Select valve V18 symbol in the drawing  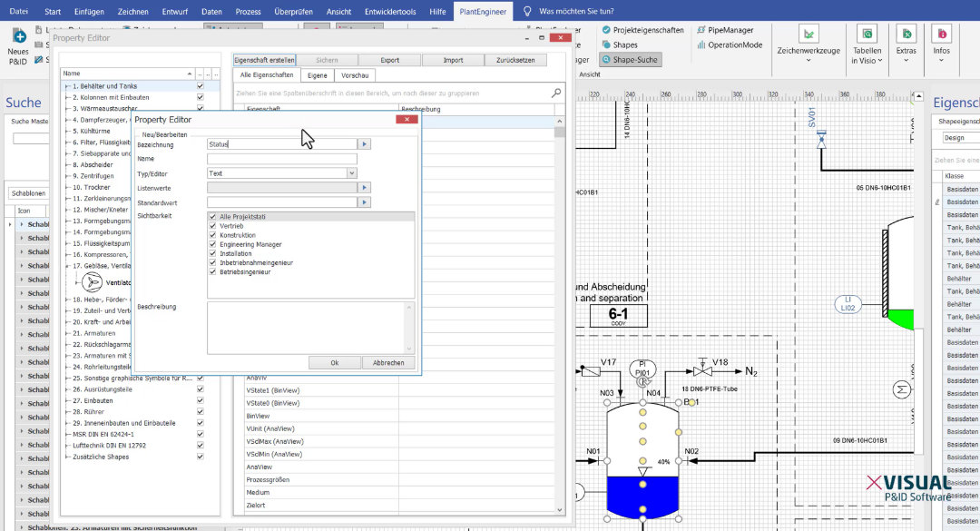[x=702, y=370]
